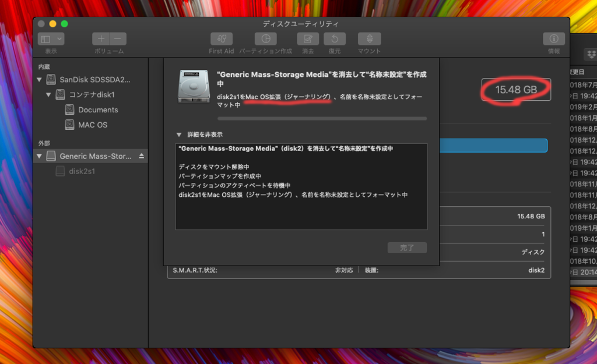
Task: Click the blue disk usage bar
Action: [x=493, y=146]
